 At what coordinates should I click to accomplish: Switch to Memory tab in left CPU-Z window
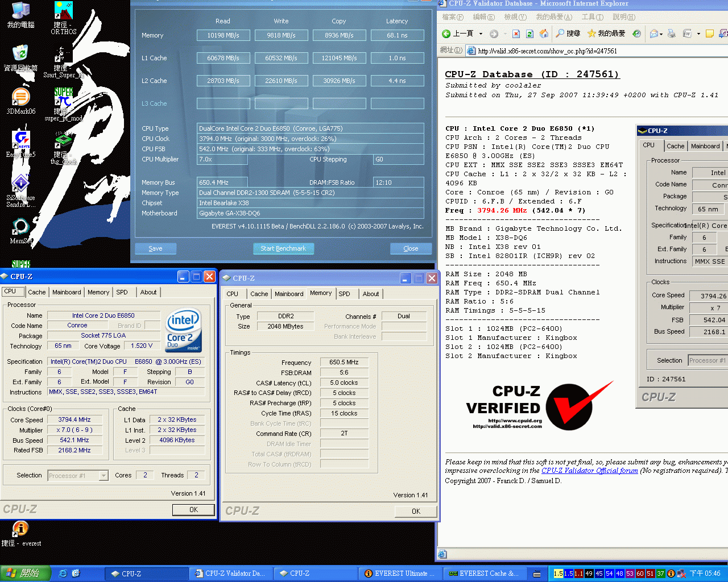[98, 292]
